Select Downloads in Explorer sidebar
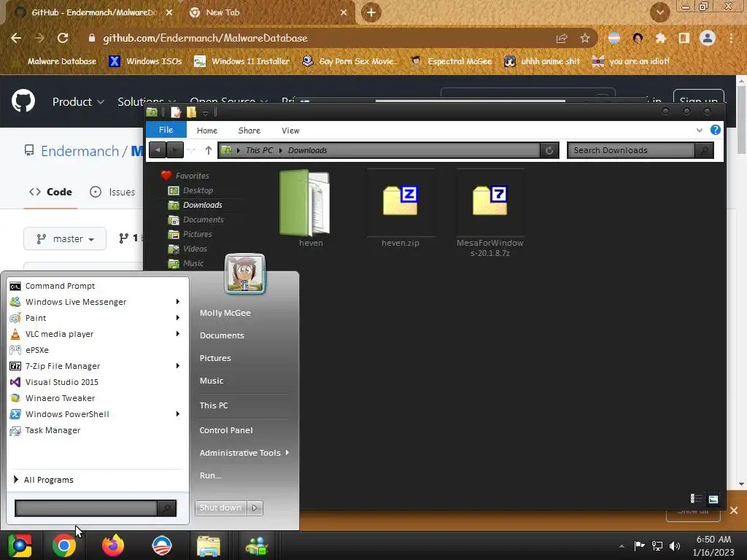 pos(203,205)
